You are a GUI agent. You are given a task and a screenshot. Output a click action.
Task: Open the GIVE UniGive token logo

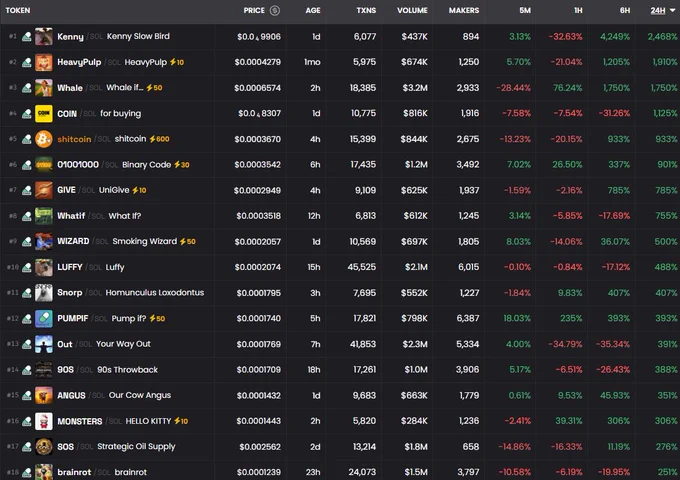tap(44, 190)
